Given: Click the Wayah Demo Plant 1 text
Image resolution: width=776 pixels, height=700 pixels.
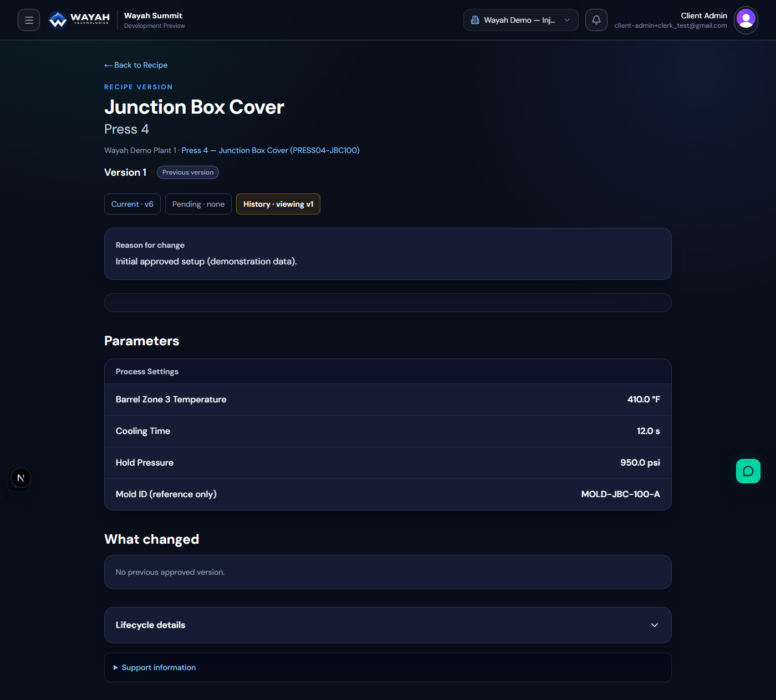Looking at the screenshot, I should coord(140,150).
